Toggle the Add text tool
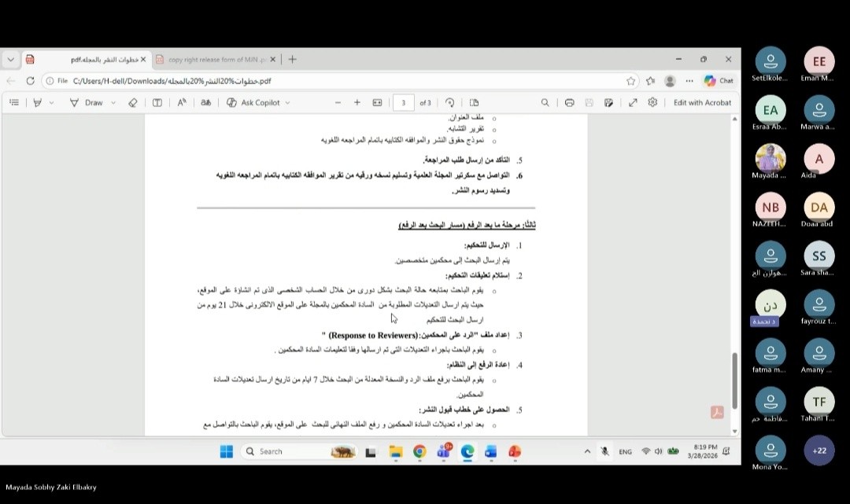Viewport: 850px width, 504px height. click(x=157, y=102)
